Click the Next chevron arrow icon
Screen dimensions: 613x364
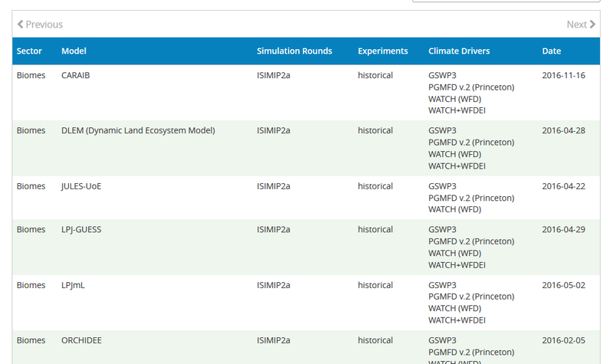[592, 25]
